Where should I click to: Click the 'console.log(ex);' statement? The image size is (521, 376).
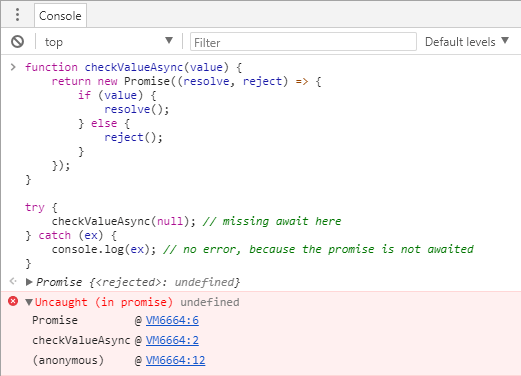point(104,249)
